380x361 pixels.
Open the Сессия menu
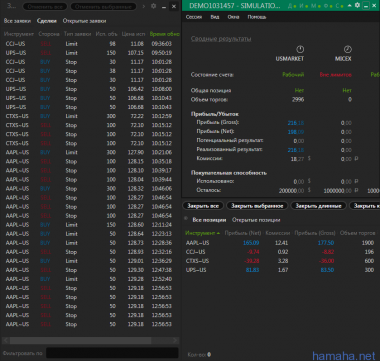tap(194, 17)
